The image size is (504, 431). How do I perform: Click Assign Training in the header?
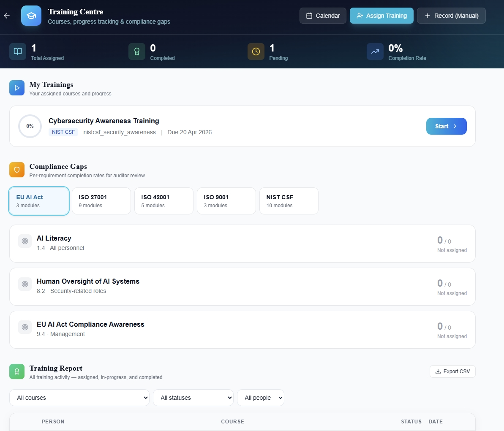381,15
